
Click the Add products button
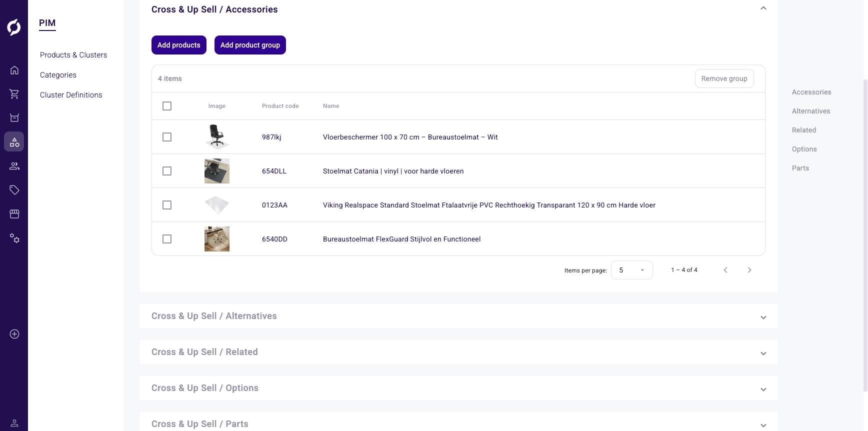[179, 45]
